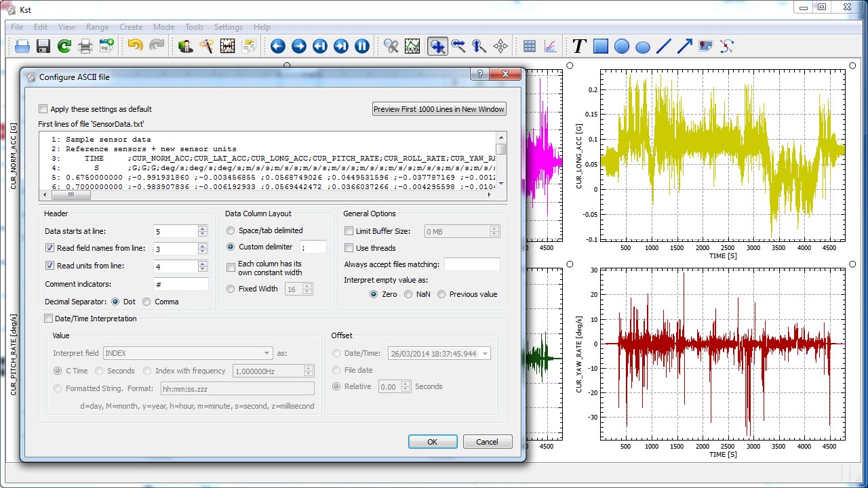Enable Date/Time Interpretation checkbox
The height and width of the screenshot is (488, 868).
[48, 319]
